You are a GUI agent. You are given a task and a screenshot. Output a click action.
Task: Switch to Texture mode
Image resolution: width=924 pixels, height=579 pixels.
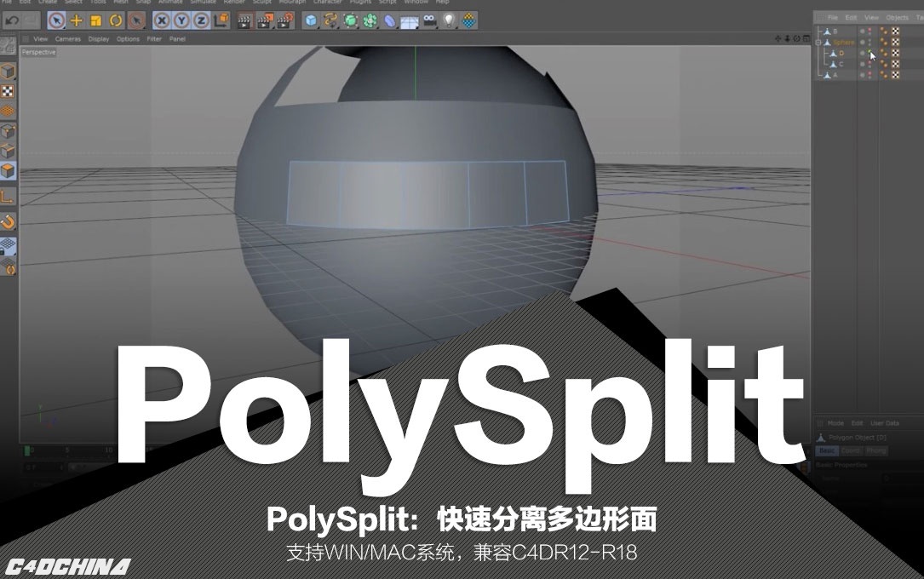click(8, 91)
